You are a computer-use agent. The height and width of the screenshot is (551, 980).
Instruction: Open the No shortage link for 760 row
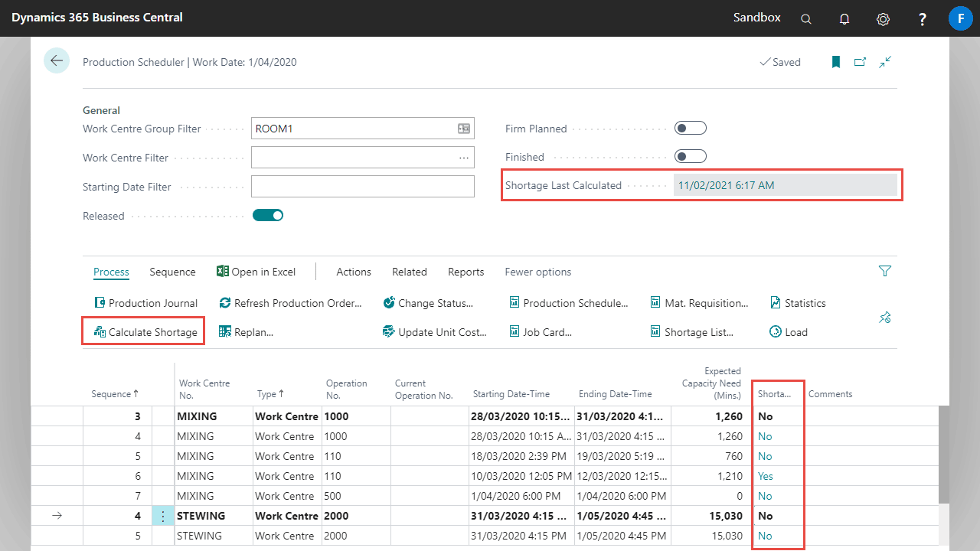coord(765,456)
